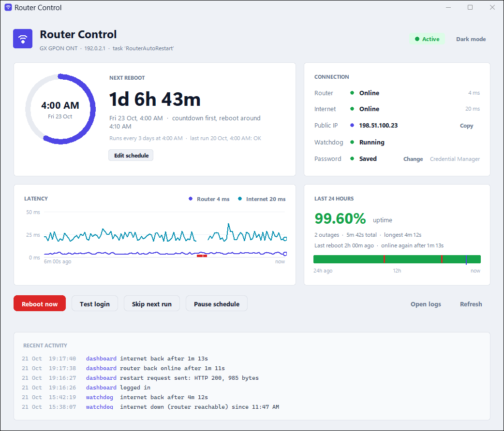Click 'Runs every 3 days at 4:00 AM' text
504x431 pixels.
tap(146, 138)
